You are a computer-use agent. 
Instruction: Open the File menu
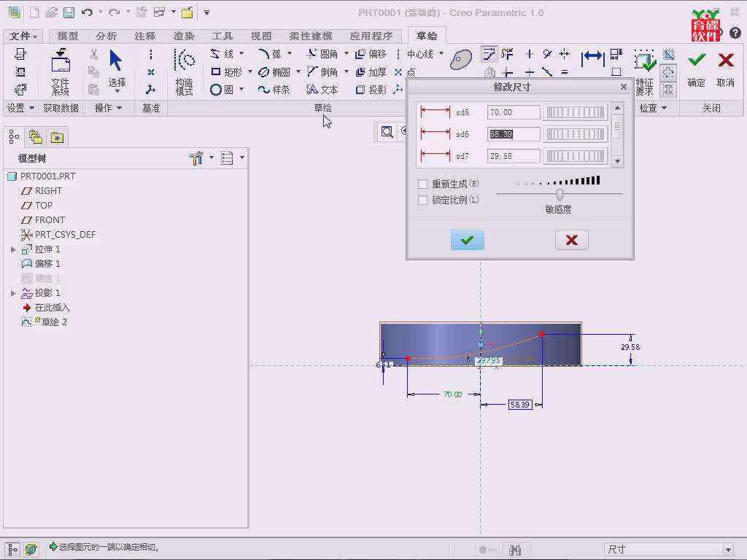23,36
